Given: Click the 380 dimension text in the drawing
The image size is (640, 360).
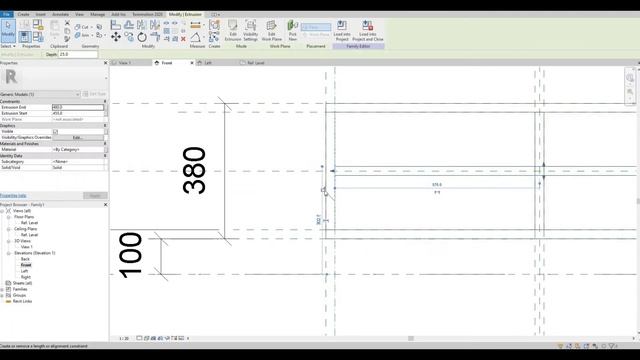Looking at the screenshot, I should (194, 171).
